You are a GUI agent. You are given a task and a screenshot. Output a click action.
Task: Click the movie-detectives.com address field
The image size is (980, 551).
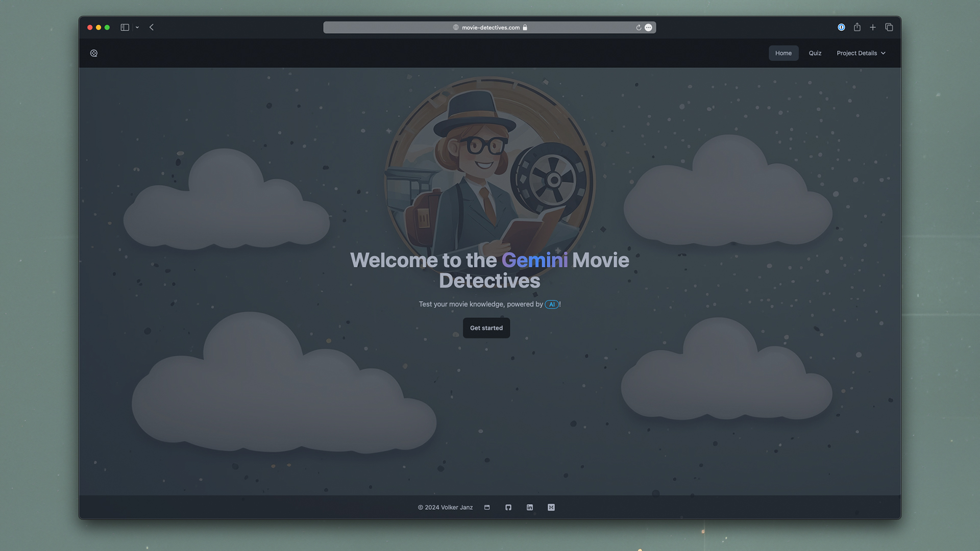point(490,28)
